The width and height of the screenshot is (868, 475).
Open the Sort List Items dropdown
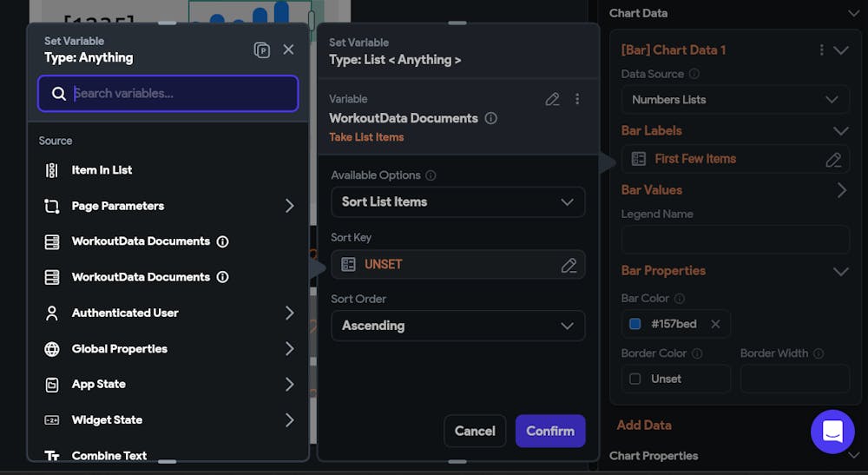[x=457, y=202]
